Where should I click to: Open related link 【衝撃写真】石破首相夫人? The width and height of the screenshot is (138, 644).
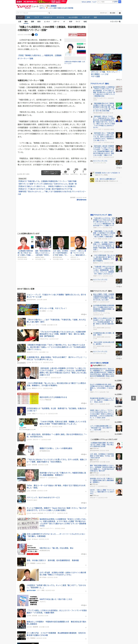pos(52,193)
